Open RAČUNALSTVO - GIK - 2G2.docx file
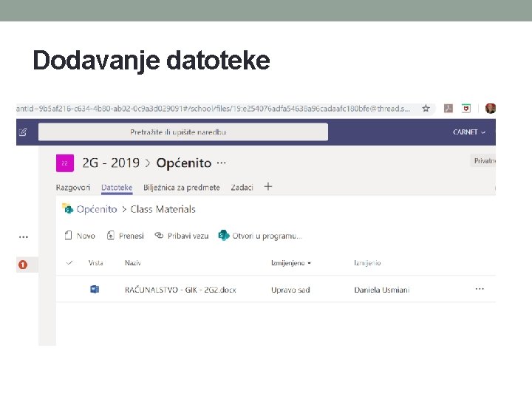This screenshot has height=399, width=532. 180,290
